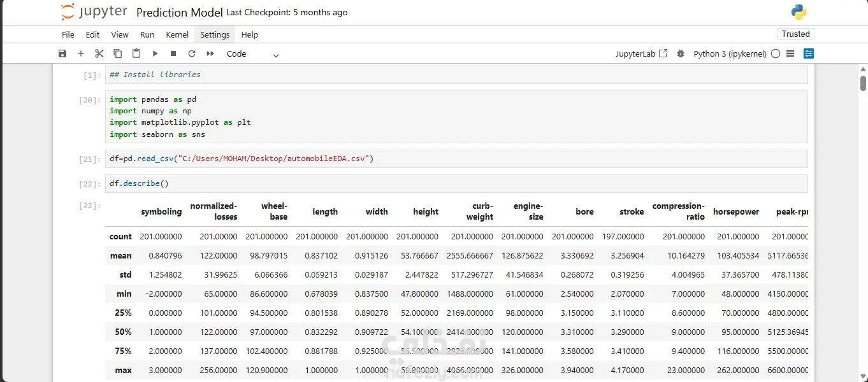This screenshot has height=382, width=868.
Task: Save the notebook with the floppy disk icon
Action: click(x=62, y=54)
